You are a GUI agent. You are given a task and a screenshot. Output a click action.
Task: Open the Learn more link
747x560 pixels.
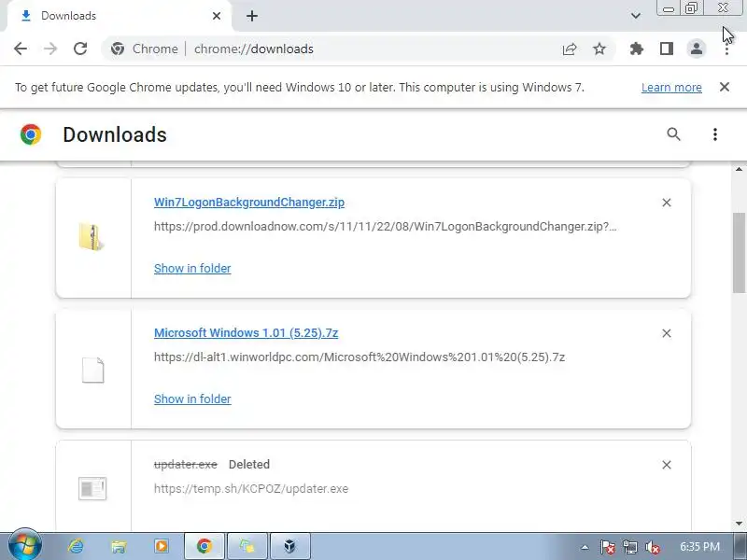pyautogui.click(x=671, y=88)
